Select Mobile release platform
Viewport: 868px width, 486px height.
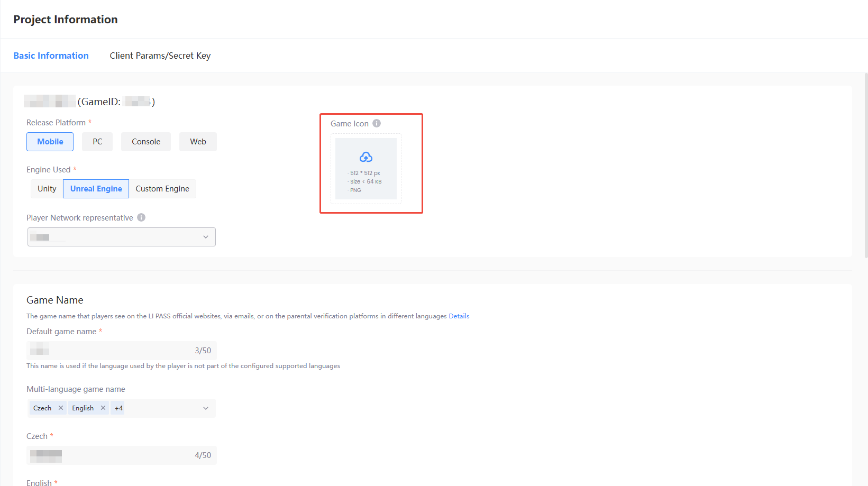coord(50,142)
